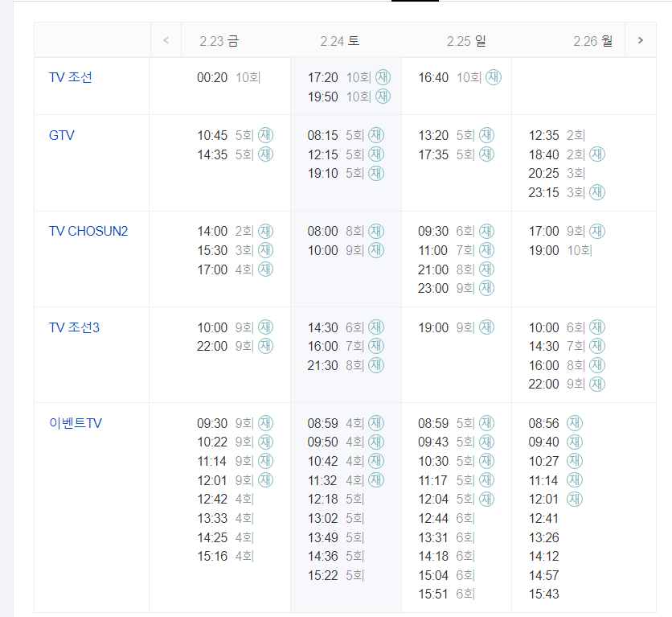Go to next dates with right arrow
This screenshot has width=672, height=617.
click(641, 40)
